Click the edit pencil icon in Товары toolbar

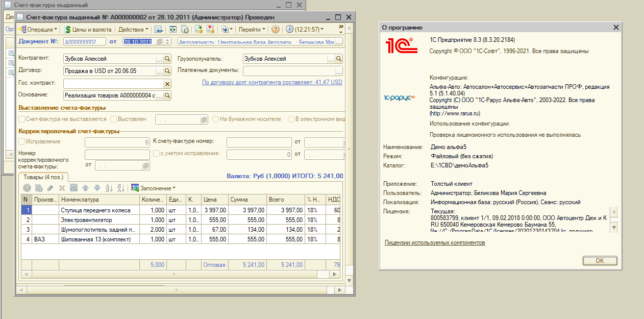click(x=50, y=188)
